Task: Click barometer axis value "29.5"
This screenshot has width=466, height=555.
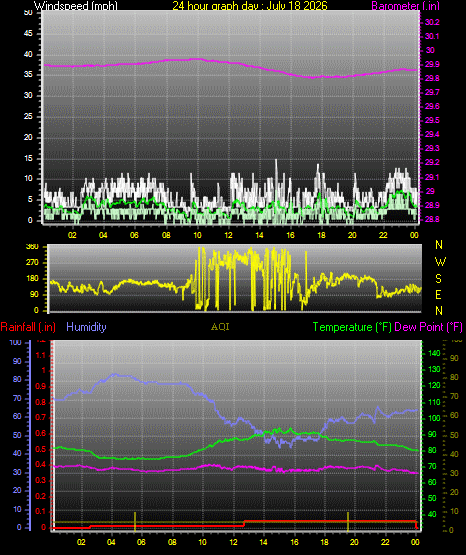Action: [432, 120]
